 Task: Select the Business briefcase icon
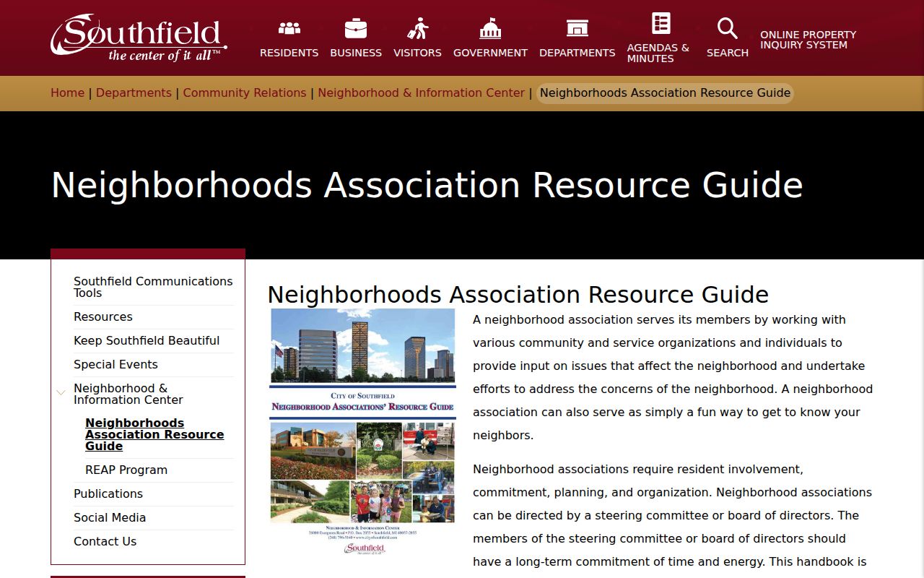coord(356,28)
